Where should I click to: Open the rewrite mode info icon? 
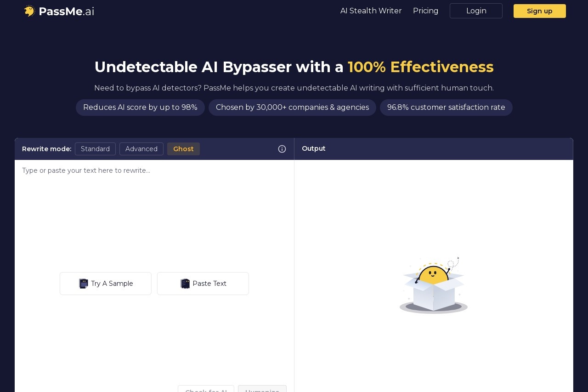pos(282,149)
